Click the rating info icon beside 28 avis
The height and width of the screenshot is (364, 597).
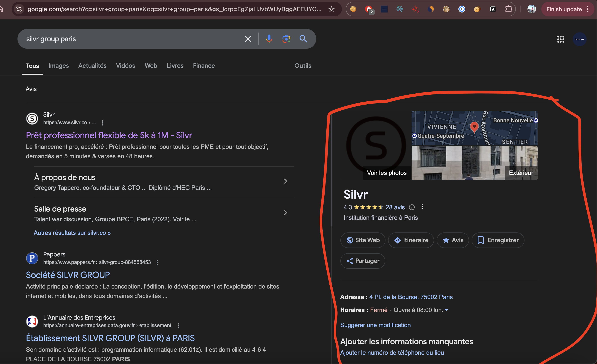(x=412, y=207)
